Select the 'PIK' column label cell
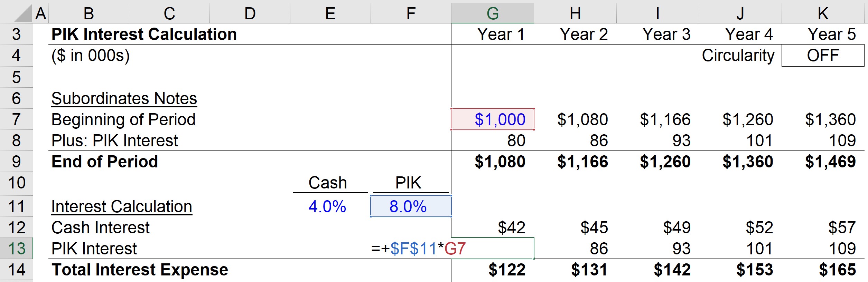 click(411, 183)
